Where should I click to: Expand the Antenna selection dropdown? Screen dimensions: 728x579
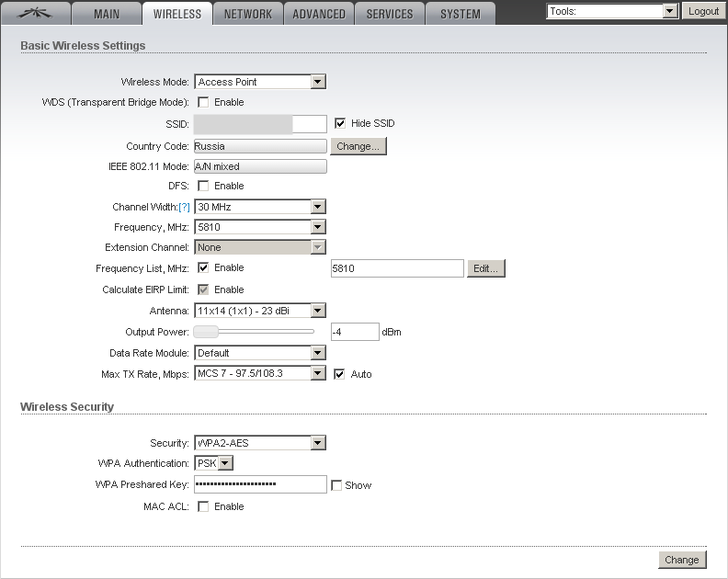pyautogui.click(x=260, y=311)
